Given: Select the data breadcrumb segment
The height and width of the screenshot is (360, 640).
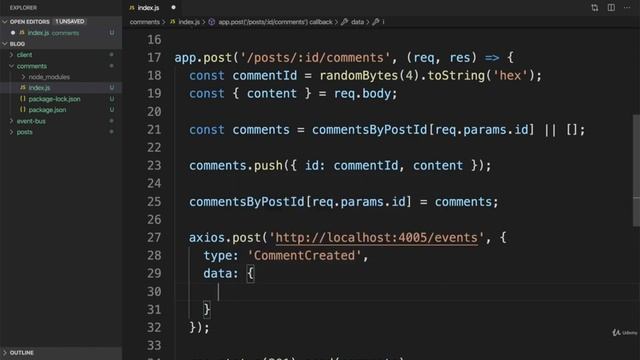Looking at the screenshot, I should pyautogui.click(x=357, y=22).
